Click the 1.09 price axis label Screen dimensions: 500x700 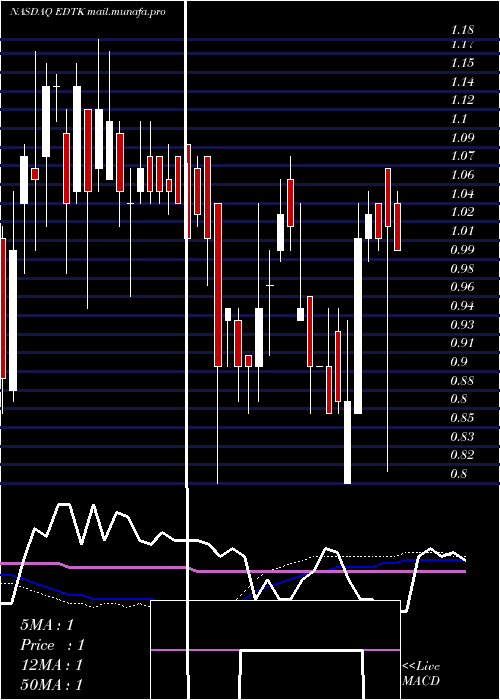(x=462, y=138)
